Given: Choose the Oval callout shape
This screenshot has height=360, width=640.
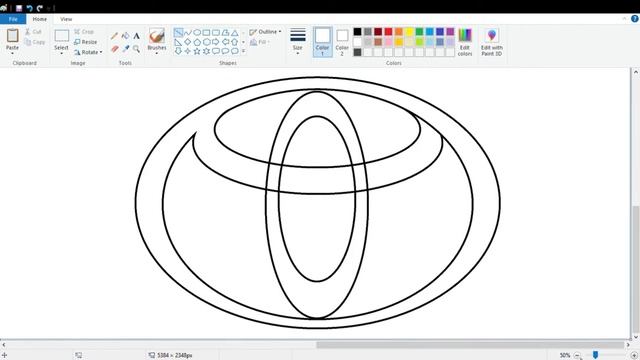Looking at the screenshot, I should [x=225, y=51].
